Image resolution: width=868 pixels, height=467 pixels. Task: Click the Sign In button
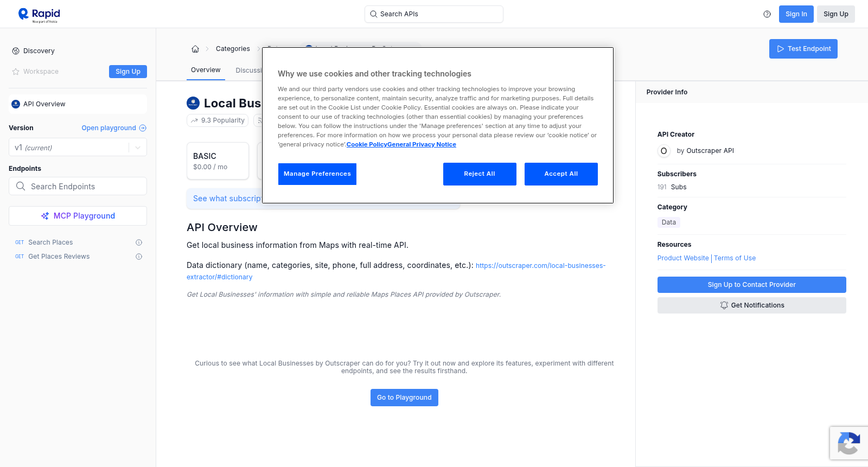796,14
